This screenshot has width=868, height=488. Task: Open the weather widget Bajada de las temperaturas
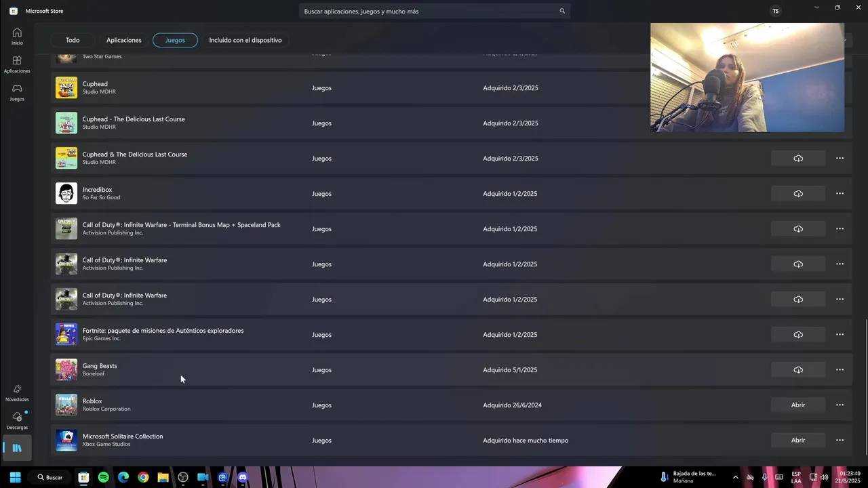690,477
